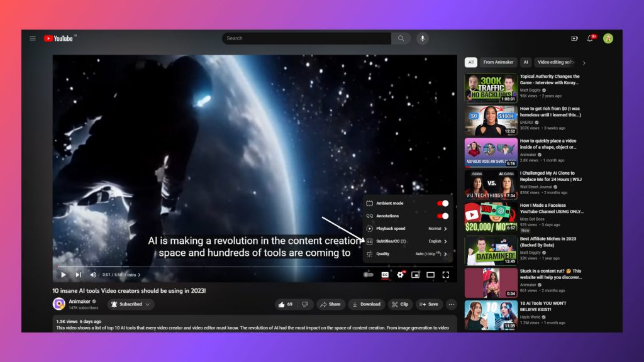Click the video title text
Image resolution: width=644 pixels, height=362 pixels.
[129, 290]
